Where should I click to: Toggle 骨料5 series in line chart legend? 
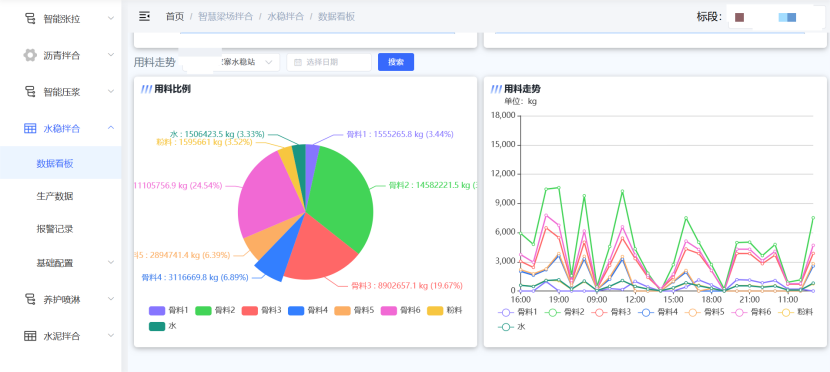(703, 313)
